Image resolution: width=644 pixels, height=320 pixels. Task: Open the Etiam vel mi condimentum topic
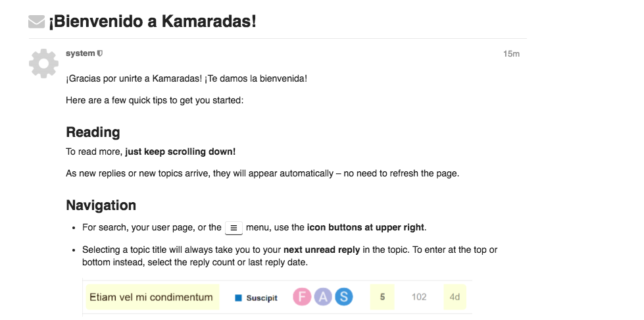tap(151, 297)
